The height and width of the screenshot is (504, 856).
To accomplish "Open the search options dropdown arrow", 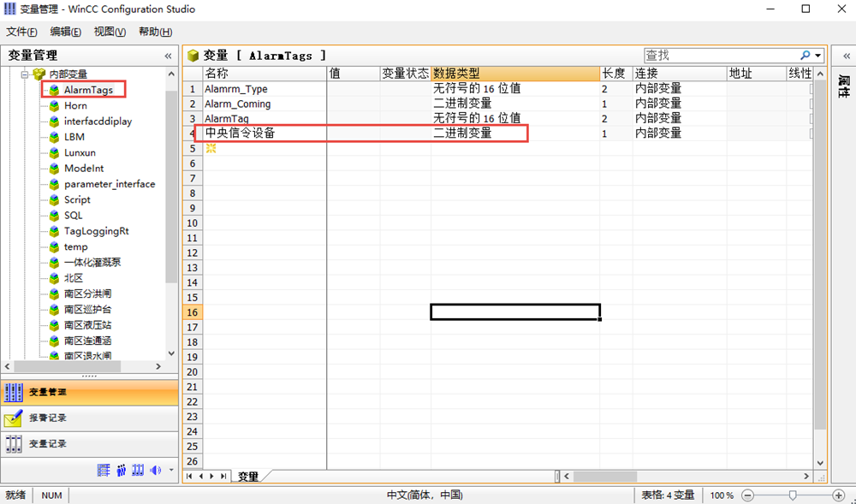I will [x=817, y=56].
